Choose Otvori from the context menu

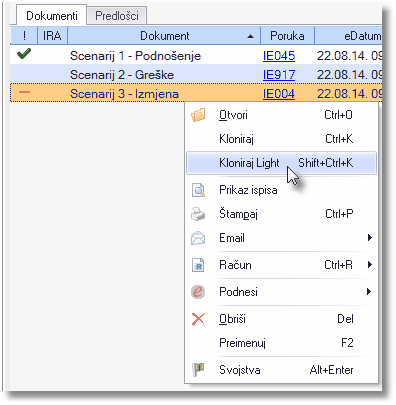282,115
